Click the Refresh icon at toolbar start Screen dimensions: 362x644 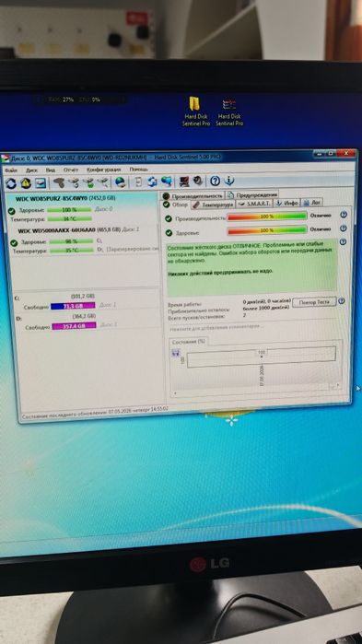click(11, 183)
